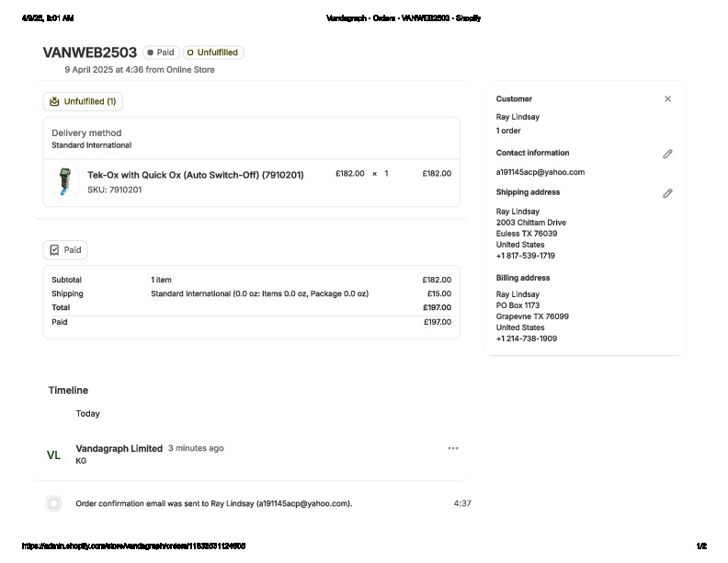Click the pencil icon beside Shipping address

[x=667, y=193]
